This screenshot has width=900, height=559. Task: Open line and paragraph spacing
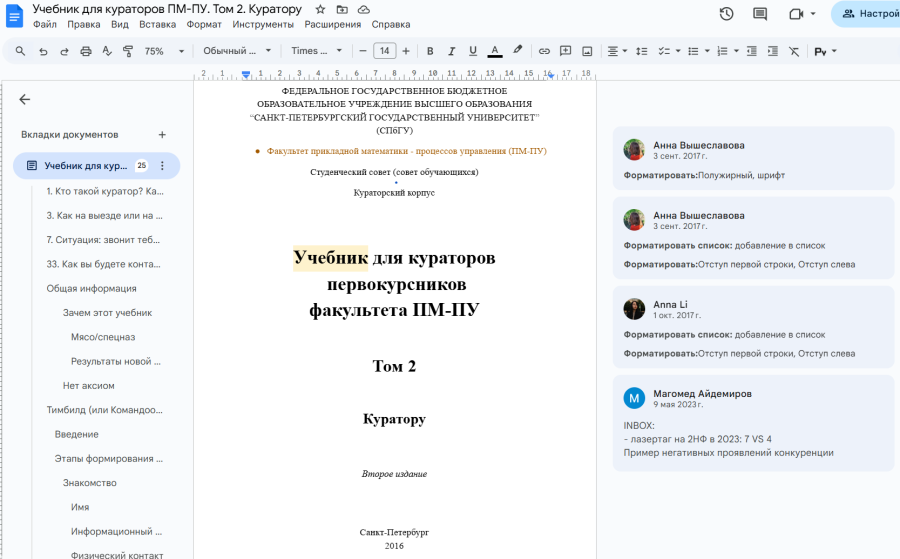click(x=642, y=51)
